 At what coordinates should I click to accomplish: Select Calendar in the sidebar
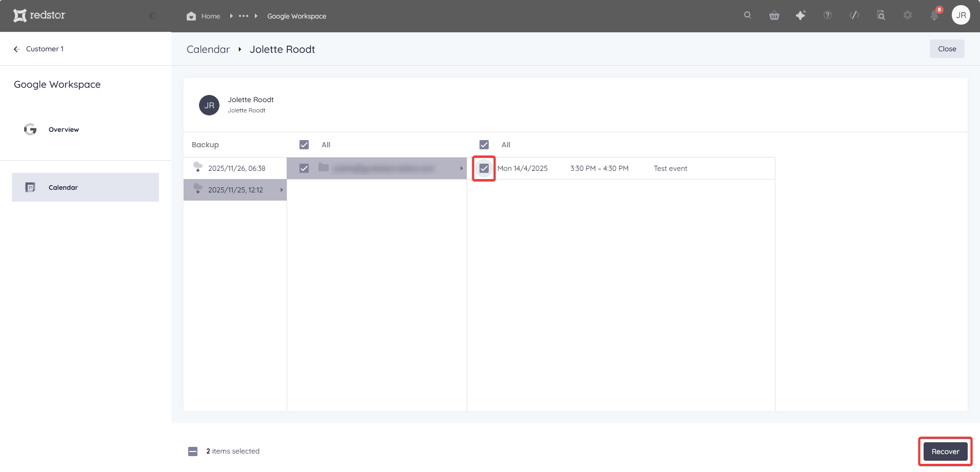pos(85,187)
